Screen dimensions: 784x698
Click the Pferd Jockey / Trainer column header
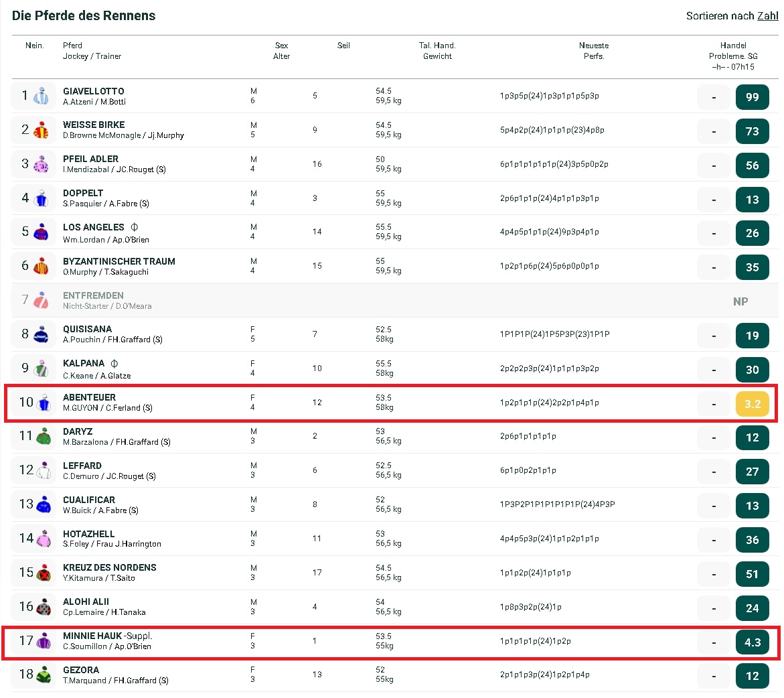click(92, 51)
